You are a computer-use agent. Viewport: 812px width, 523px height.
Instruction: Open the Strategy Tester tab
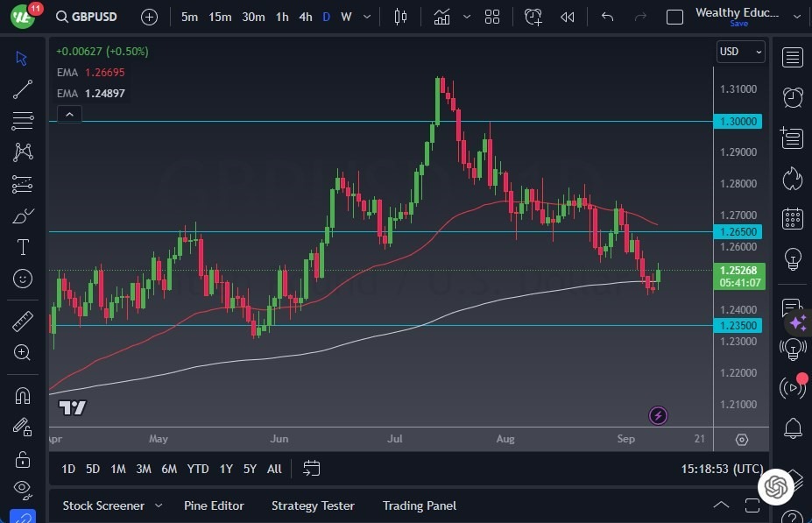coord(313,505)
